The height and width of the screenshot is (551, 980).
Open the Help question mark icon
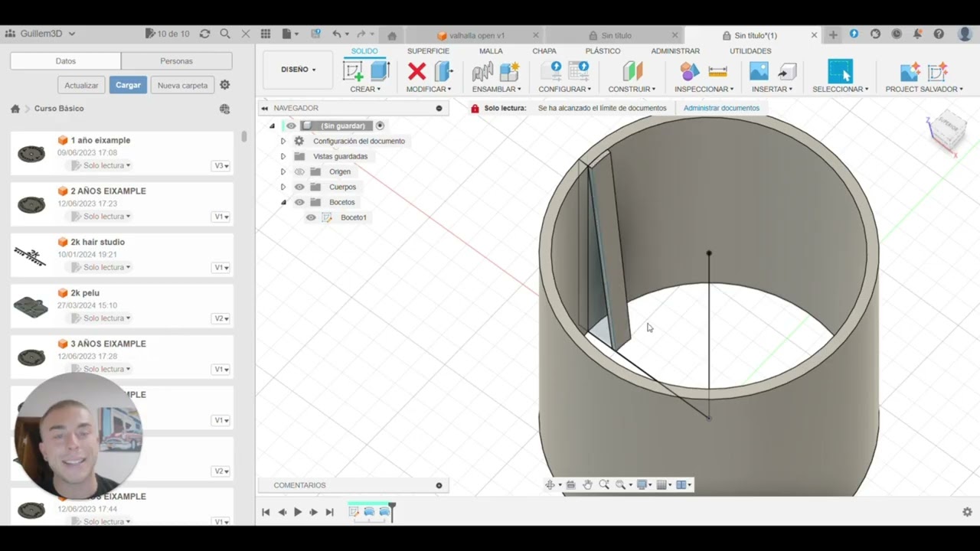click(939, 34)
